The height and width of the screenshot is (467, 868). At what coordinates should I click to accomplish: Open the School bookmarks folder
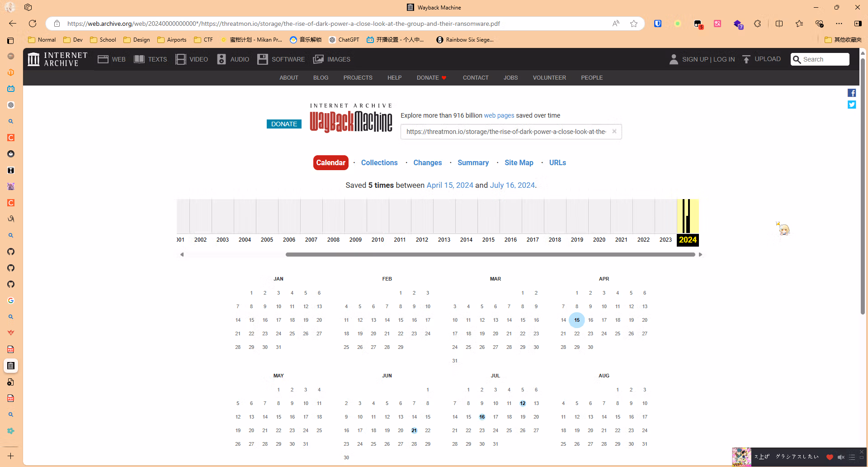[x=103, y=40]
